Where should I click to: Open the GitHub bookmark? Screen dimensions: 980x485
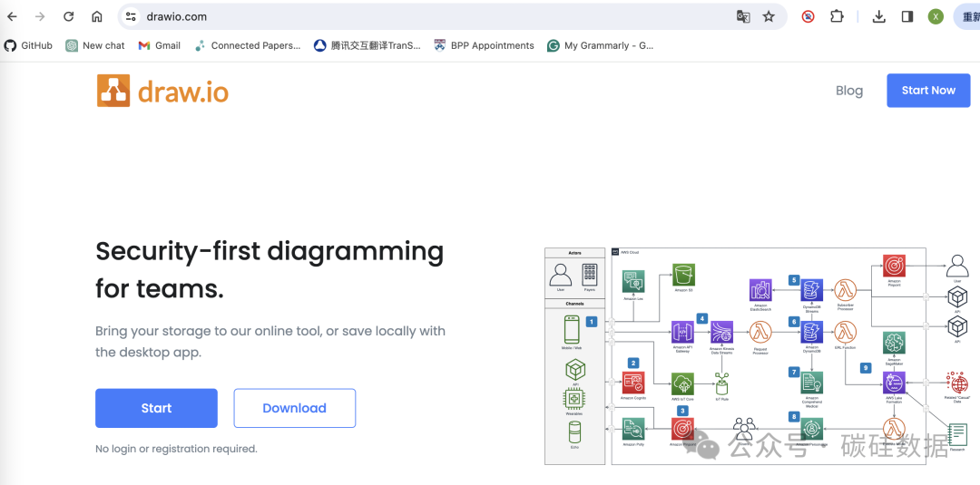[x=28, y=45]
